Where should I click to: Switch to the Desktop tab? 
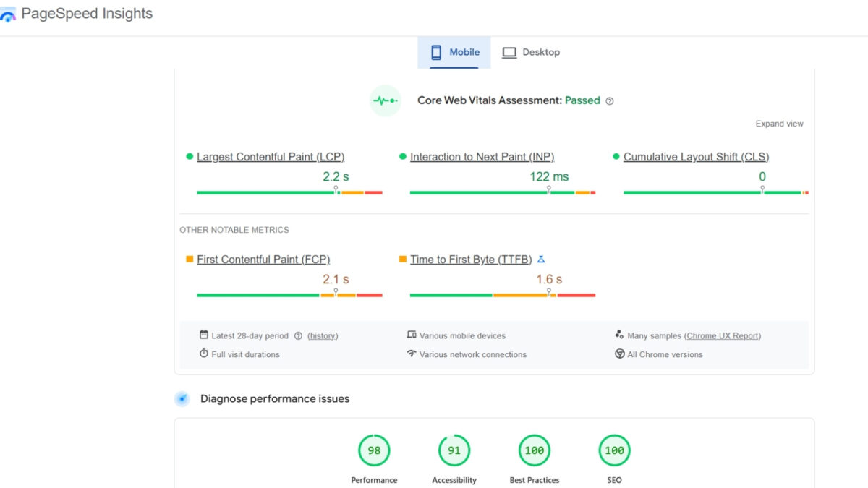531,53
